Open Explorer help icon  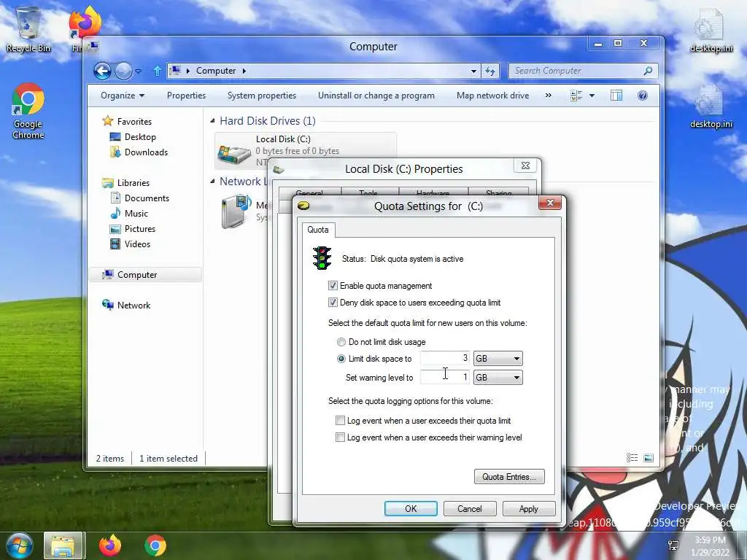coord(642,96)
